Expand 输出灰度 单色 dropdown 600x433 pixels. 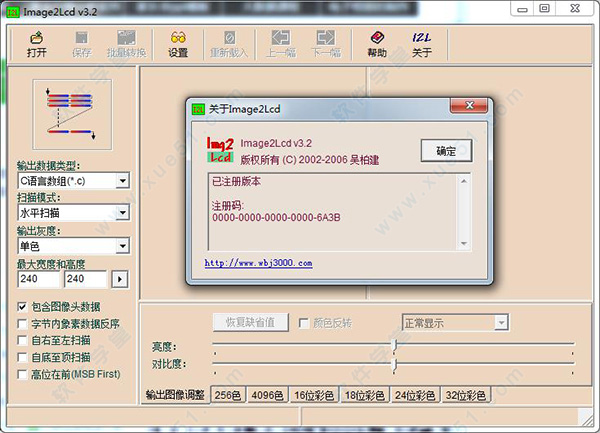click(122, 246)
